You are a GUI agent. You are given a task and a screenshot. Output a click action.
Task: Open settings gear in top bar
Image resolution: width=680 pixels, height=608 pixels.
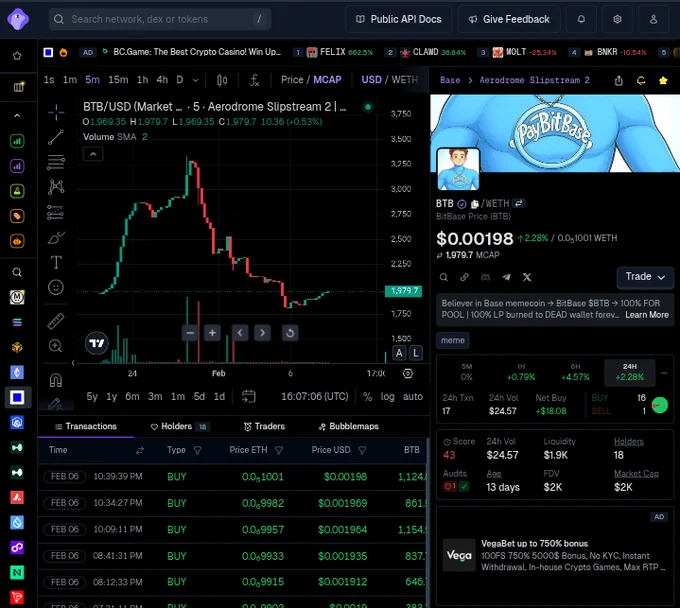coord(617,19)
